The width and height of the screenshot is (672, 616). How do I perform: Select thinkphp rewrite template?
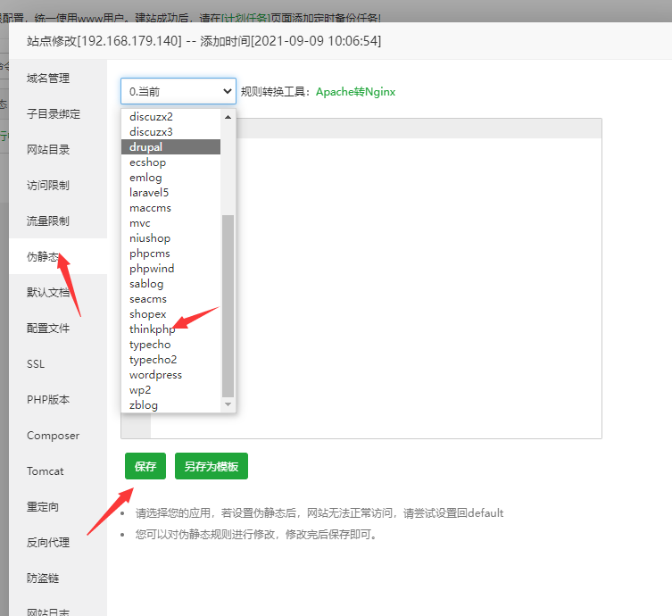[x=171, y=329]
